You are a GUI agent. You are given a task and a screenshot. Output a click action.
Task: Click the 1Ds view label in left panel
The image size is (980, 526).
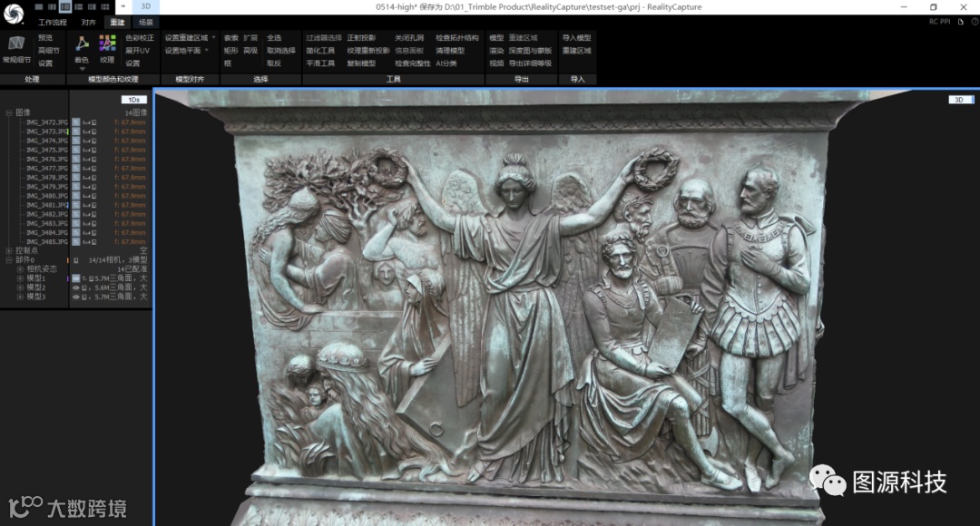pos(133,100)
